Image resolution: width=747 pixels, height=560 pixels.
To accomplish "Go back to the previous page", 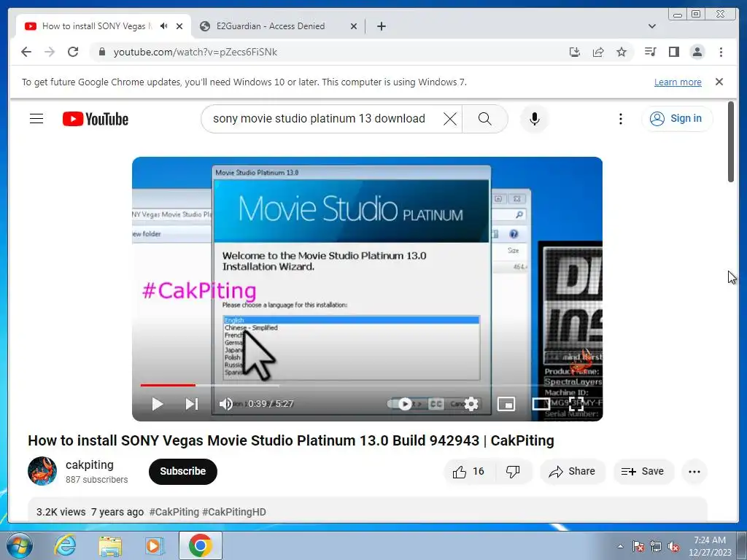I will [x=26, y=52].
